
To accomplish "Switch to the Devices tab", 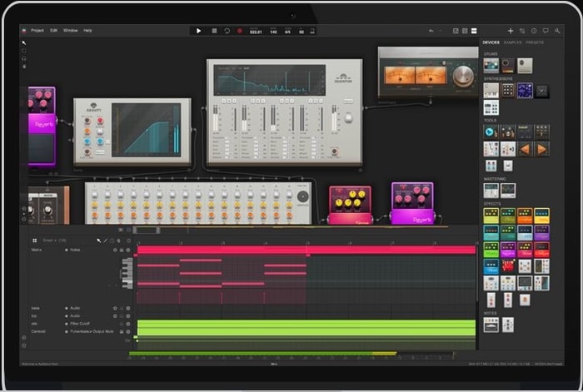I will click(491, 42).
